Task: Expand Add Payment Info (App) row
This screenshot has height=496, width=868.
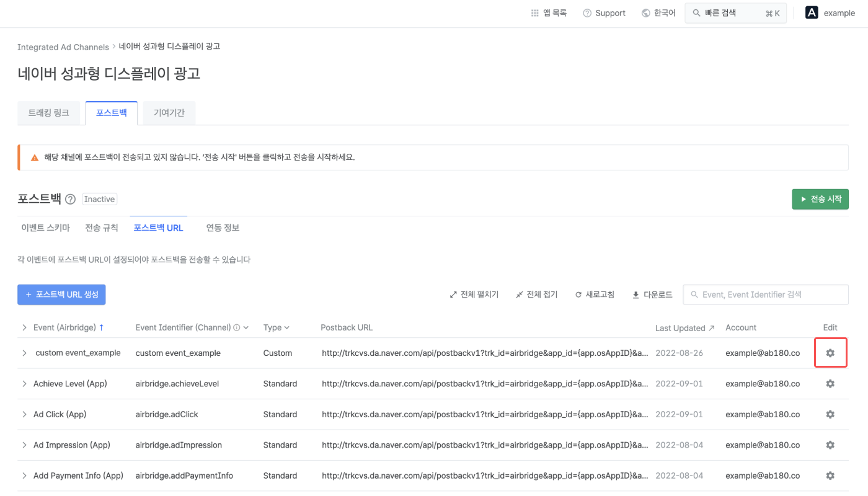Action: click(x=24, y=476)
